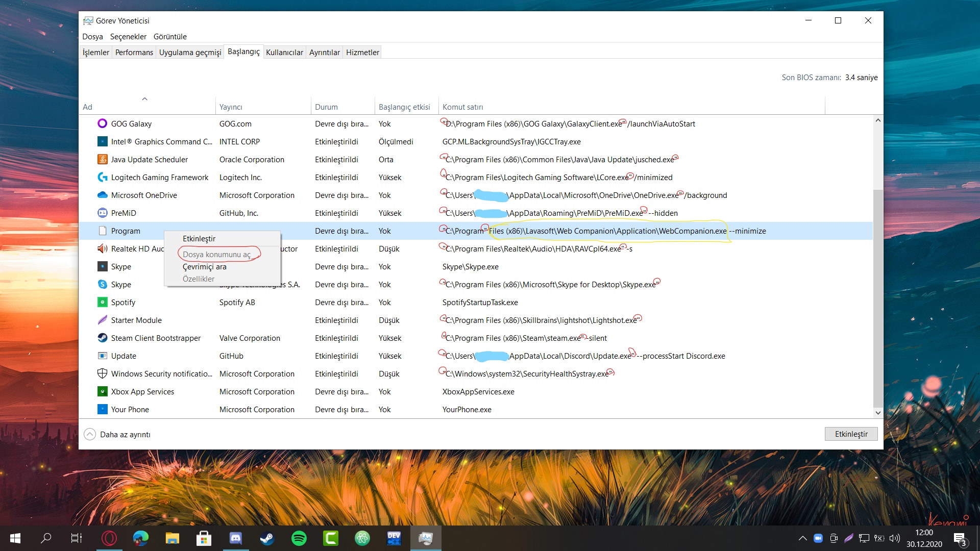Click 'Etkinleştir' button at bottom right
The height and width of the screenshot is (551, 980).
pos(850,433)
